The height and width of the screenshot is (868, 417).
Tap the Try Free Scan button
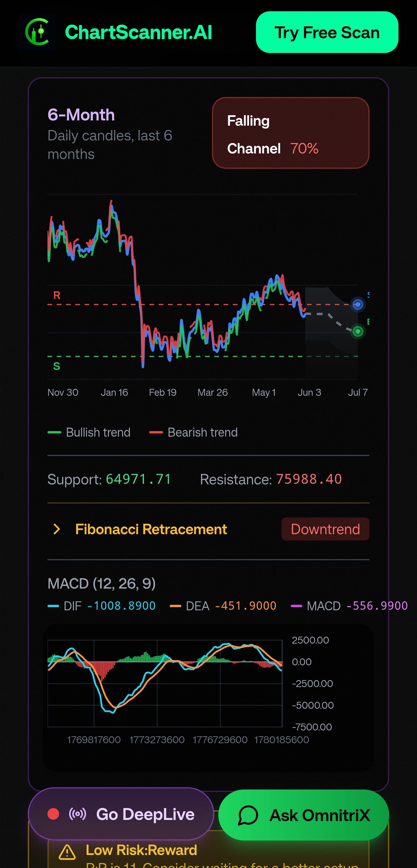click(x=327, y=32)
